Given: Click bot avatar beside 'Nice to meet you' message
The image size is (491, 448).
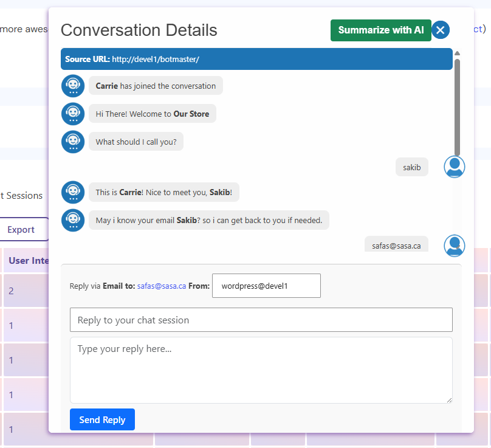Looking at the screenshot, I should tap(73, 192).
